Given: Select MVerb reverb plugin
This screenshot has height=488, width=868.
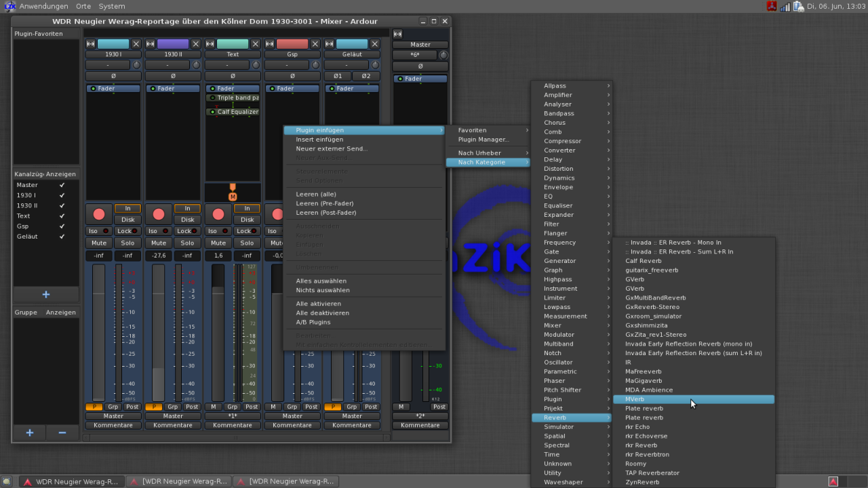Looking at the screenshot, I should click(694, 399).
